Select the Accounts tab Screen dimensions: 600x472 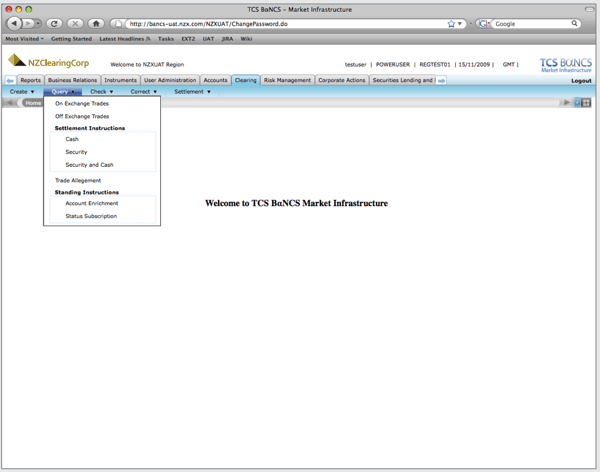pyautogui.click(x=215, y=80)
